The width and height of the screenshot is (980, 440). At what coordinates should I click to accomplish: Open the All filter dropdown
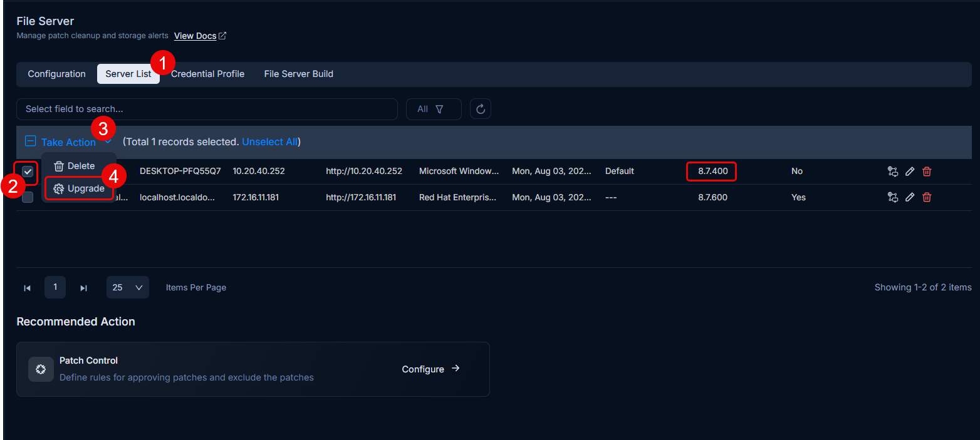tap(434, 109)
